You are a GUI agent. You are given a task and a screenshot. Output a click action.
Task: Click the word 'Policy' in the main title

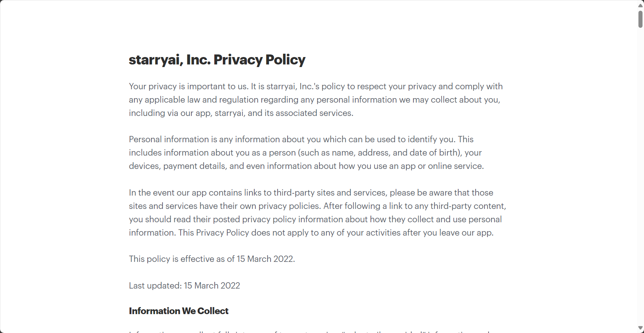pos(285,60)
